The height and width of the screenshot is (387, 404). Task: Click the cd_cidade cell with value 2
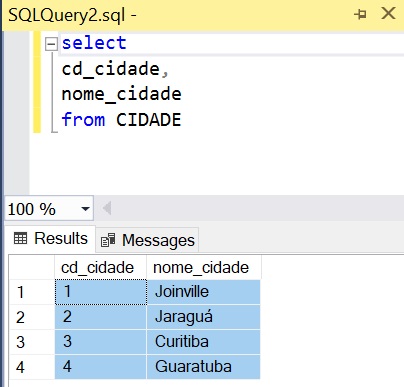100,317
